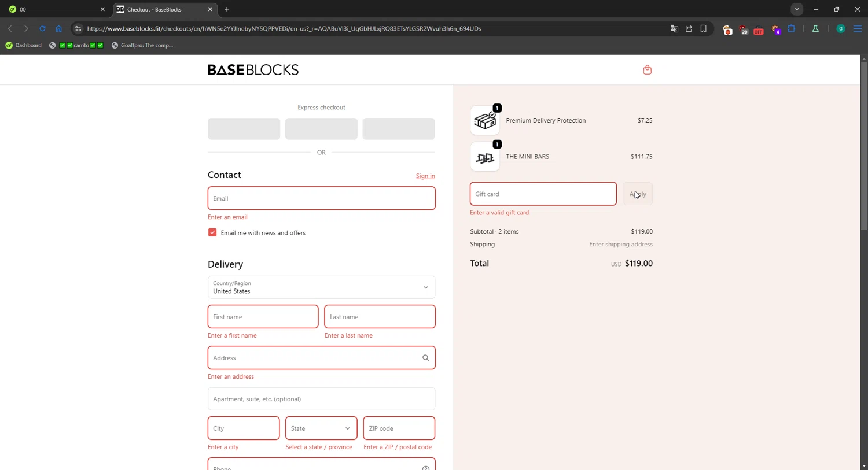The height and width of the screenshot is (470, 868).
Task: Click the Apply gift card button
Action: pyautogui.click(x=638, y=194)
